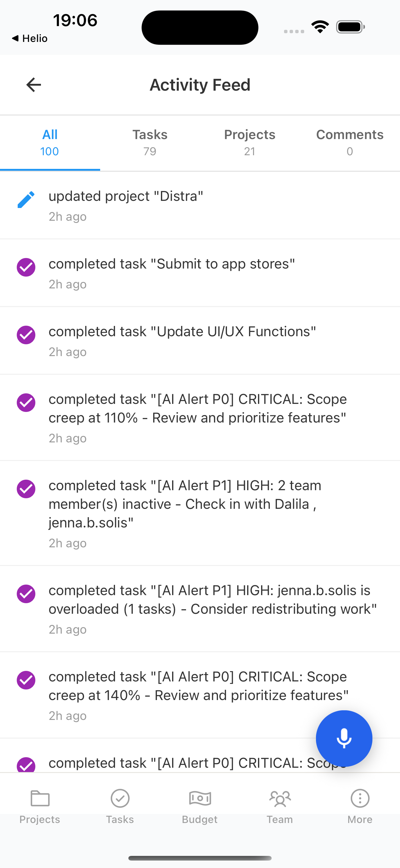
Task: Open the updated project "Distra" activity entry
Action: pos(200,205)
